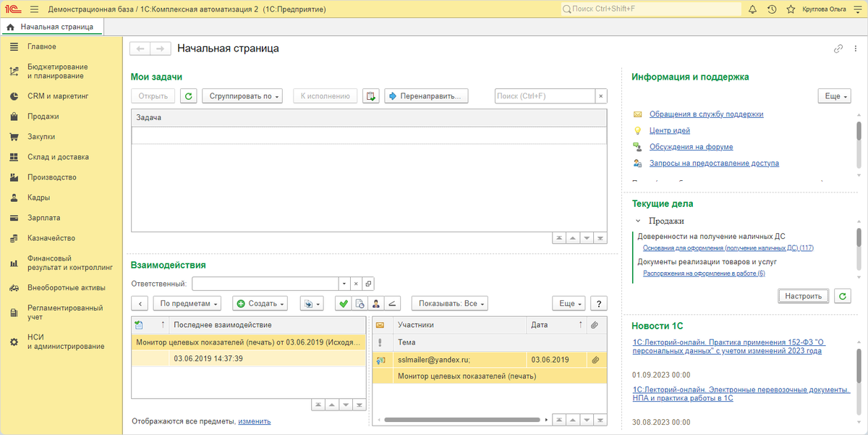Open Создать dropdown in Взаимодействия
Image resolution: width=868 pixels, height=435 pixels.
(260, 304)
